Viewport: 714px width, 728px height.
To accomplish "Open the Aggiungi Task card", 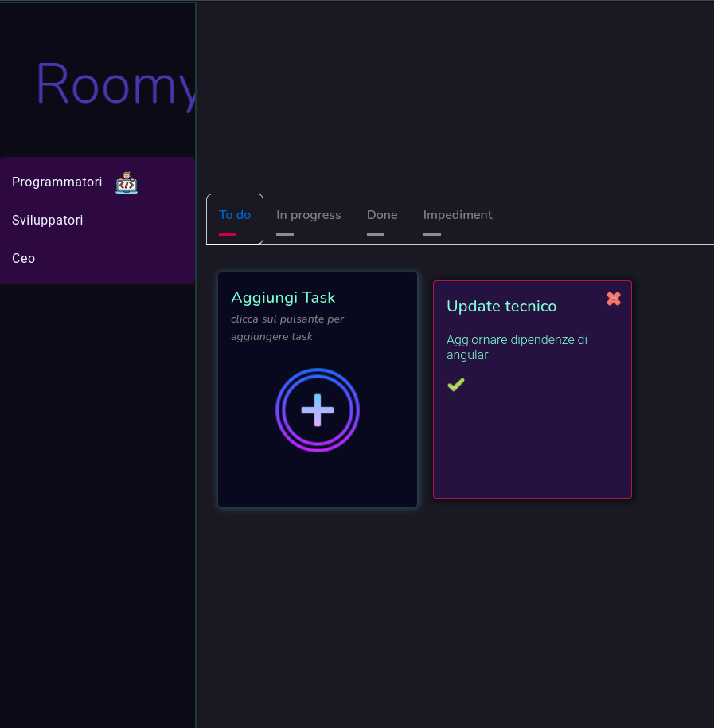I will coord(317,389).
